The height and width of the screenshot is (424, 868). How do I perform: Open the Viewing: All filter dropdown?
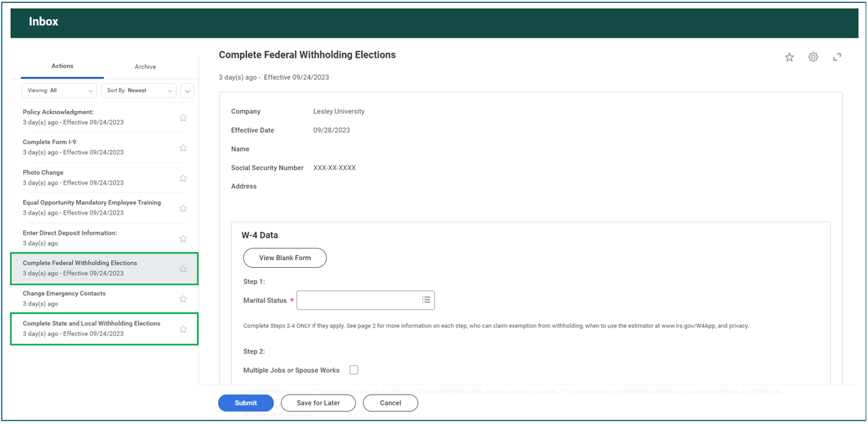click(59, 91)
